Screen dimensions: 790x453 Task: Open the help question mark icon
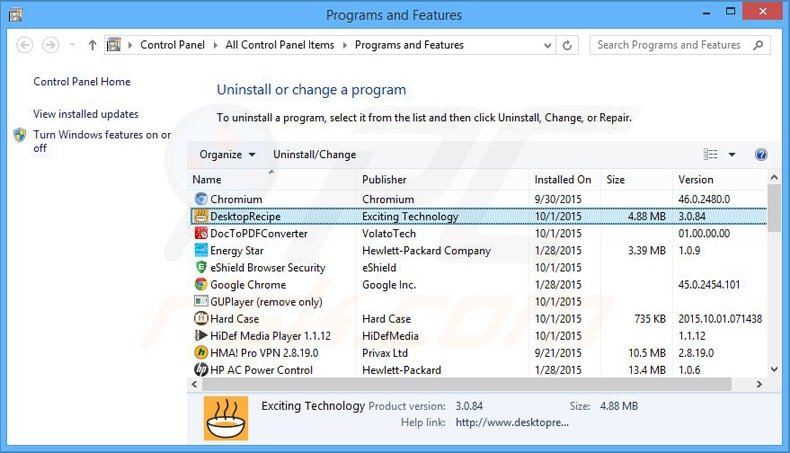point(761,155)
